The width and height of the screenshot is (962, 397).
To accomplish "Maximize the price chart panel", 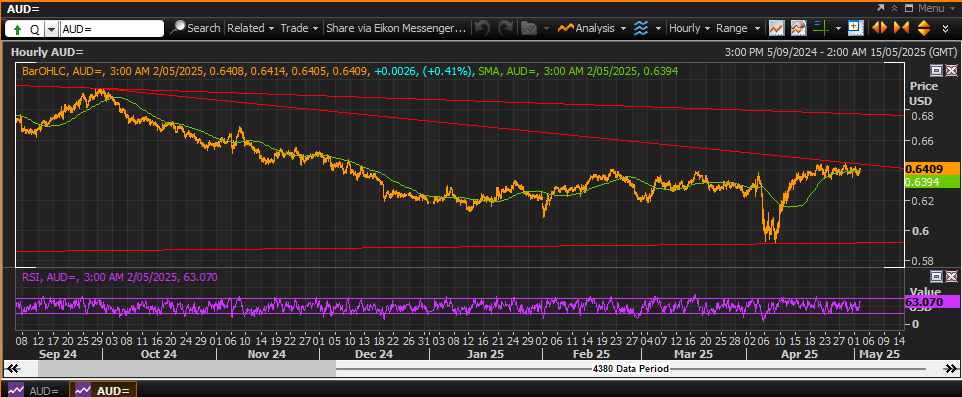I will [x=937, y=70].
